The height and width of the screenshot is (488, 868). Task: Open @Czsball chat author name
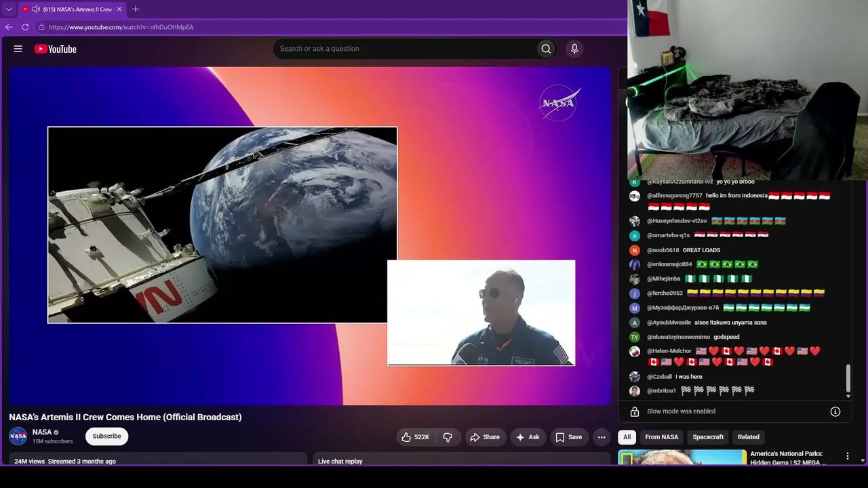pyautogui.click(x=660, y=377)
